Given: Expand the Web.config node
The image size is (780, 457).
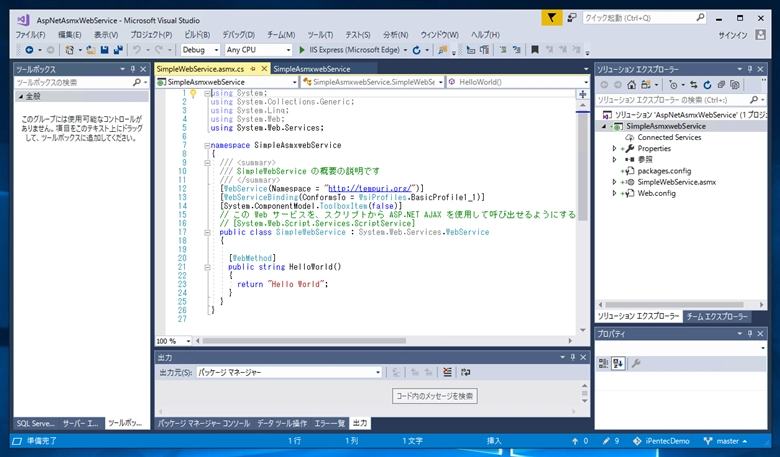Looking at the screenshot, I should (x=614, y=193).
